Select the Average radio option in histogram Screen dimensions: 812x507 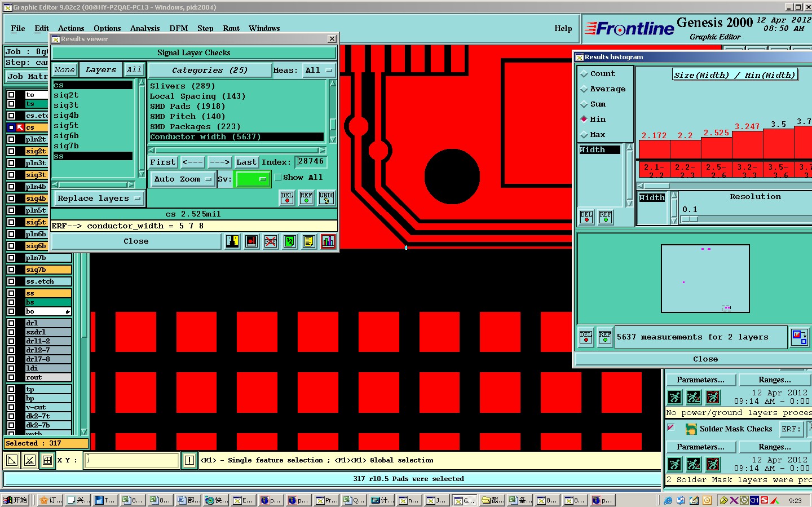pos(584,89)
